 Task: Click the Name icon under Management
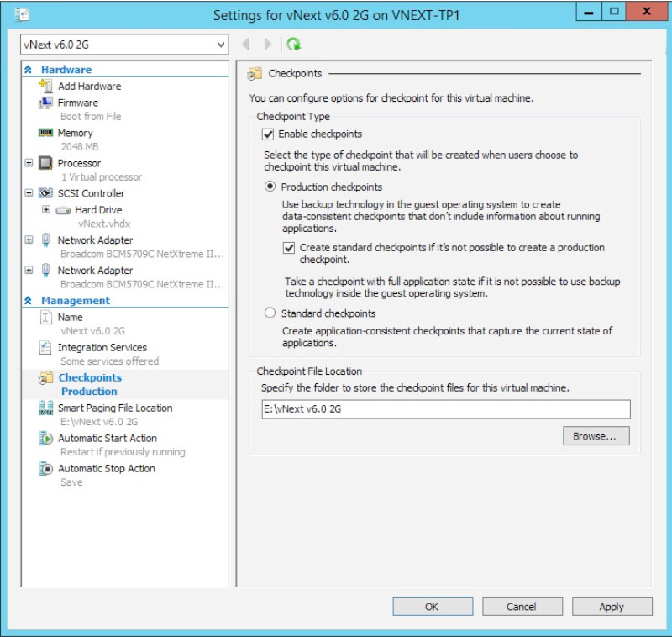coord(45,317)
